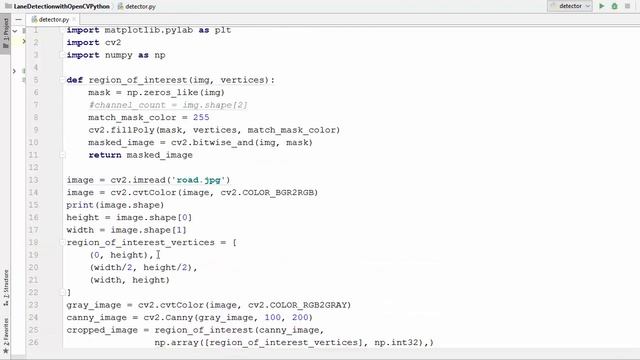Viewport: 640px width, 360px height.
Task: Click 'width = image.shape[1]' on line 17
Action: click(x=127, y=230)
